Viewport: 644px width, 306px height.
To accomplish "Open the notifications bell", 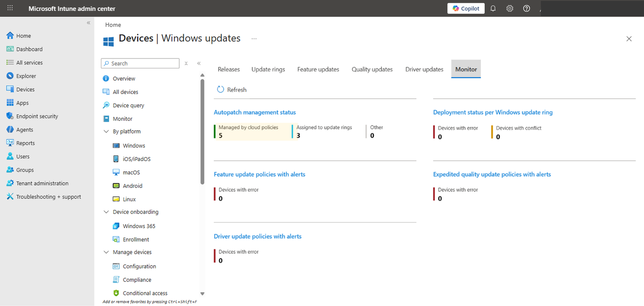I will (x=493, y=8).
